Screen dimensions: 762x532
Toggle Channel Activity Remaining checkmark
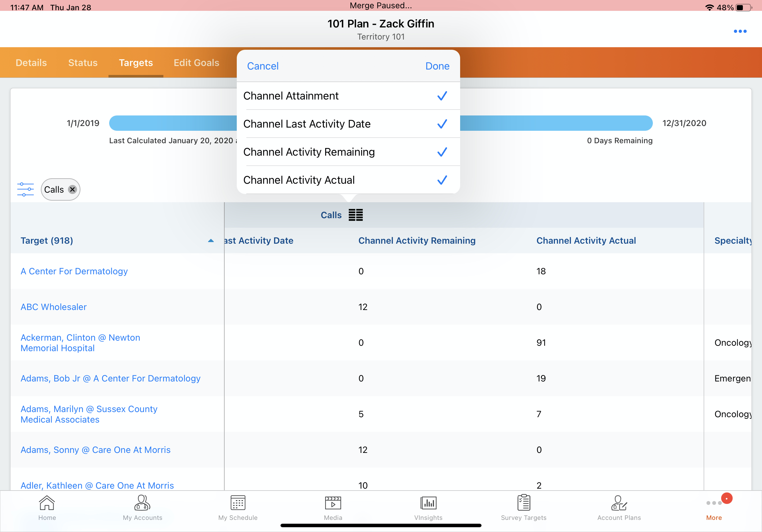coord(442,152)
